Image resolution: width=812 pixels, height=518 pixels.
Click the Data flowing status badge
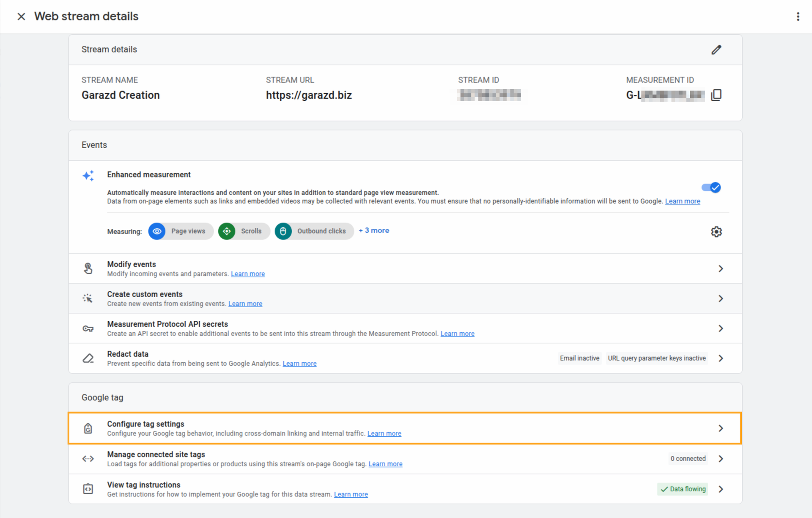[x=683, y=489]
